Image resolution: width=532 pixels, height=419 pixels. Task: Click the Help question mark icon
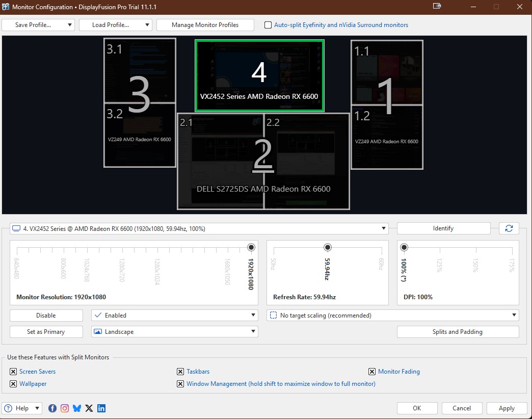point(9,408)
